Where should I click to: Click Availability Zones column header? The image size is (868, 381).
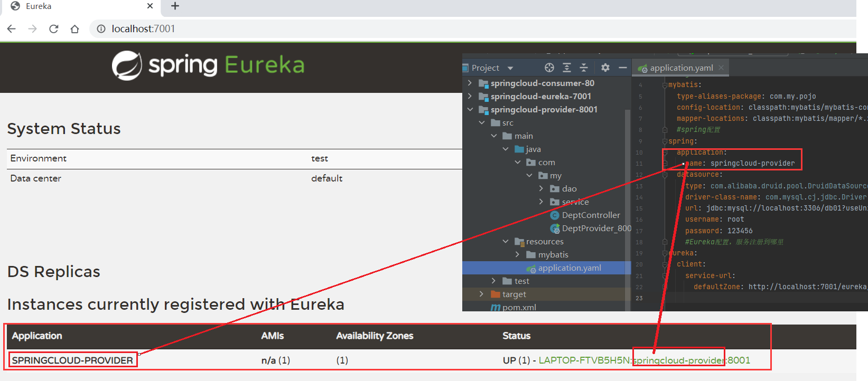pyautogui.click(x=375, y=336)
